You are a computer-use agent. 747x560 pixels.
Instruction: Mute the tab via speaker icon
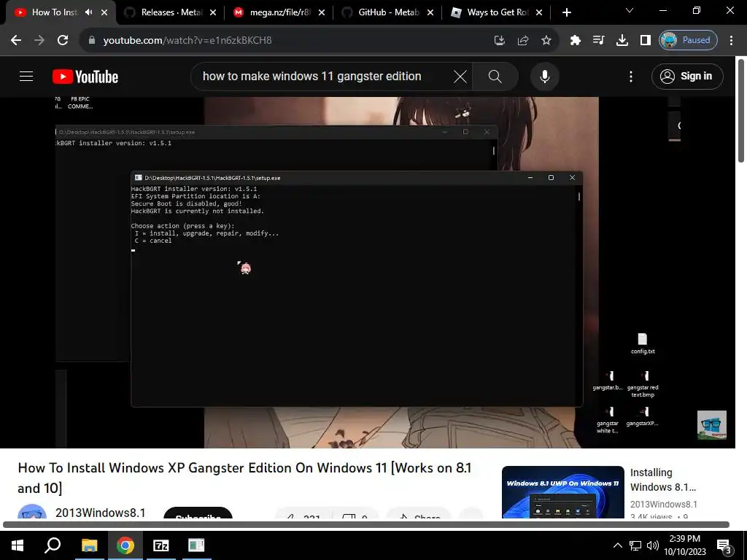click(88, 12)
